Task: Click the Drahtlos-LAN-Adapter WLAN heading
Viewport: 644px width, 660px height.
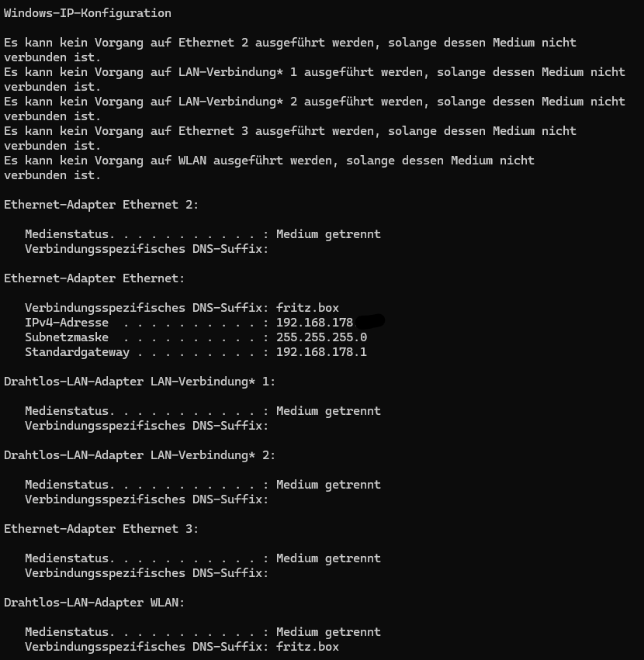Action: (x=95, y=603)
